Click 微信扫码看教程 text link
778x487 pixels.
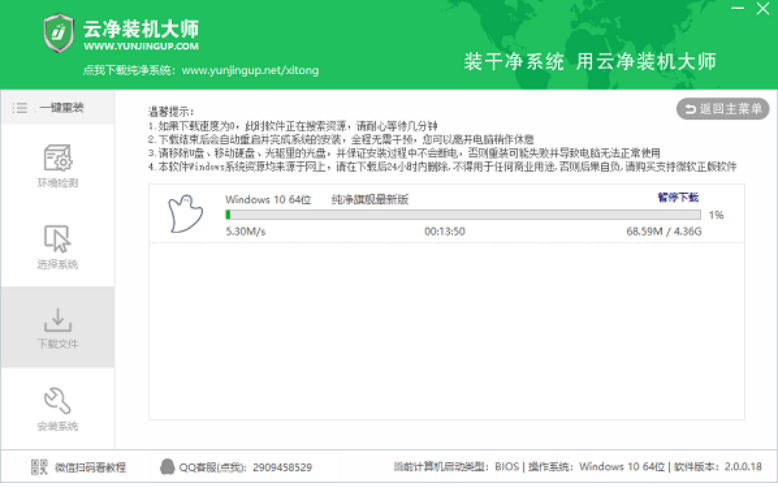coord(90,467)
